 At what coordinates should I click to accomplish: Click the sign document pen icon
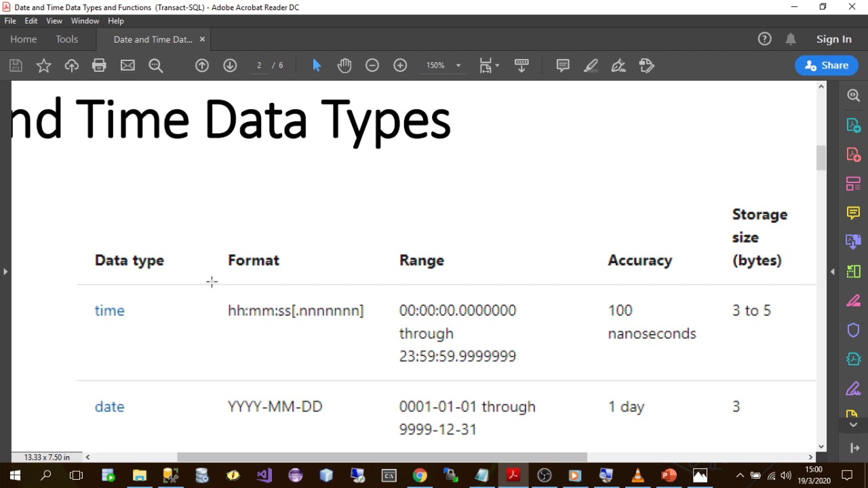618,66
